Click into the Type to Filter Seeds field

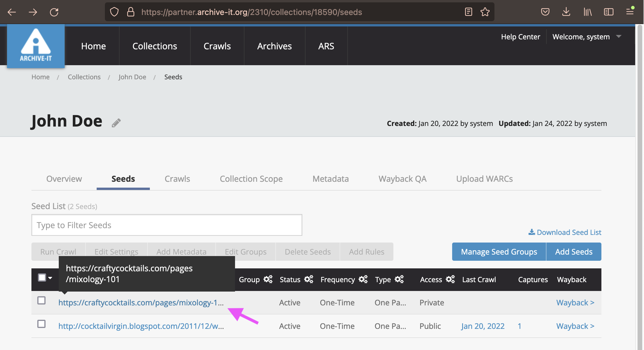click(x=167, y=225)
